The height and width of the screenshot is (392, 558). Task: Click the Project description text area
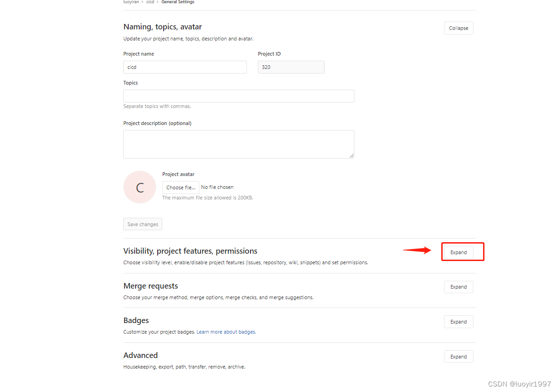click(239, 144)
